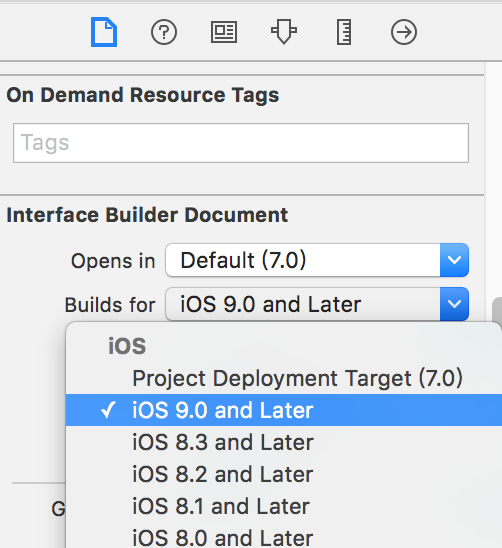Click the Builds for dropdown arrow
The width and height of the screenshot is (502, 548).
coord(454,304)
